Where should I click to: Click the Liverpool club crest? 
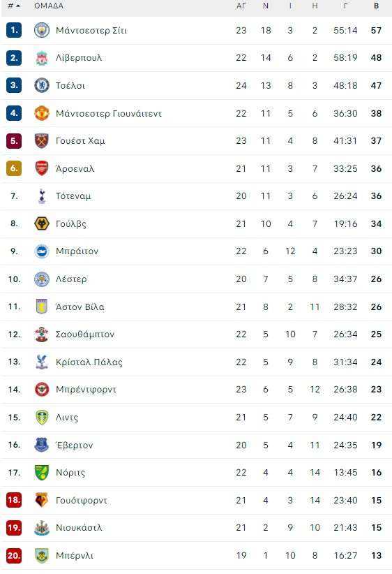(42, 58)
